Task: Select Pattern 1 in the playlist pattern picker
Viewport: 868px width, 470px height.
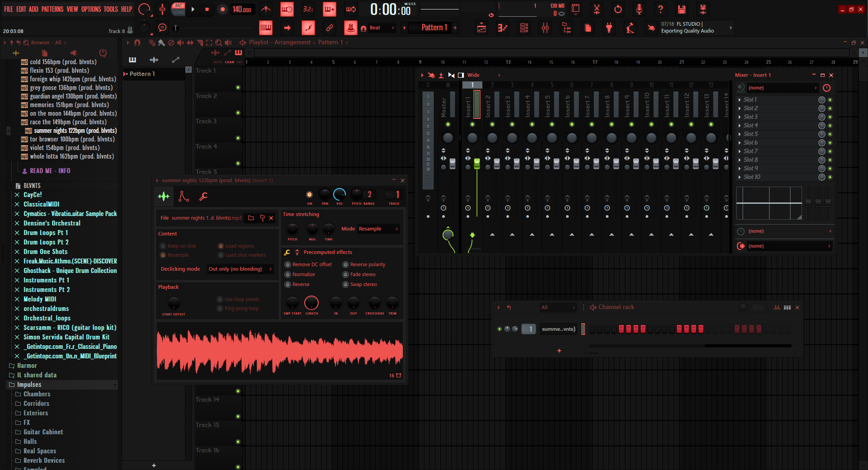Action: 154,74
